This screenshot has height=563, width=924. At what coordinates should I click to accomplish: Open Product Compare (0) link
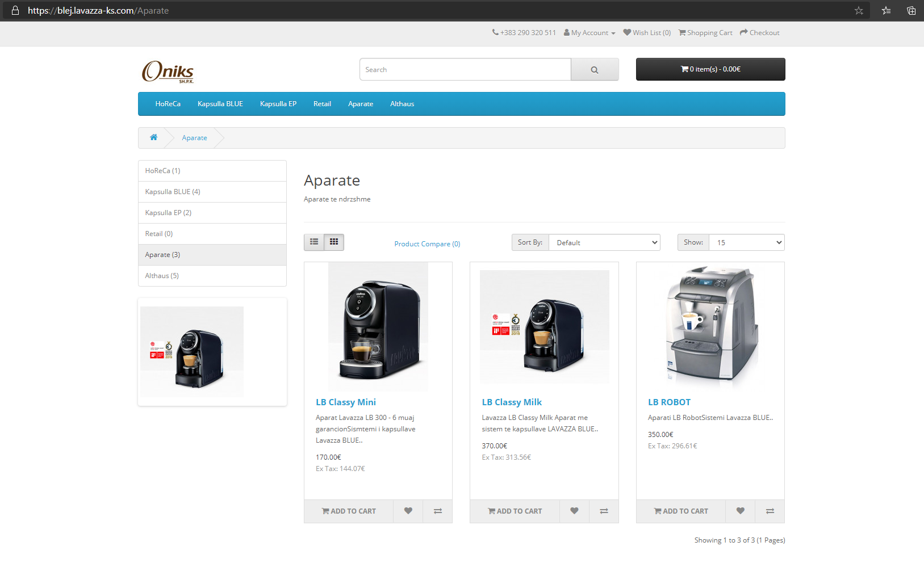[427, 244]
